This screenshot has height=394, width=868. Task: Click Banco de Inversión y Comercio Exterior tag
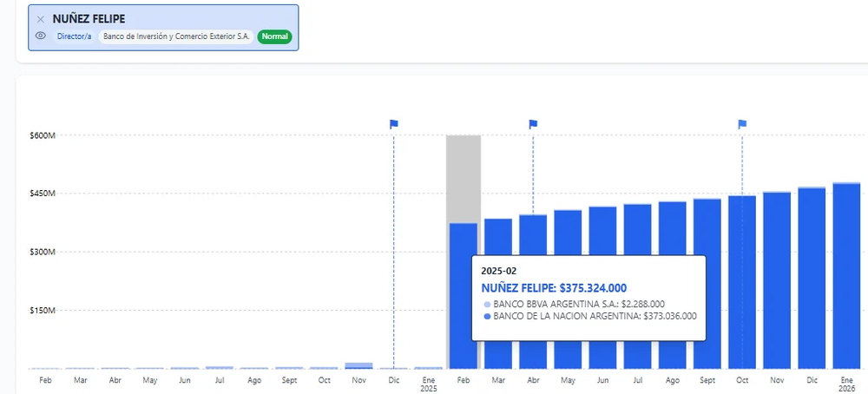[x=177, y=37]
